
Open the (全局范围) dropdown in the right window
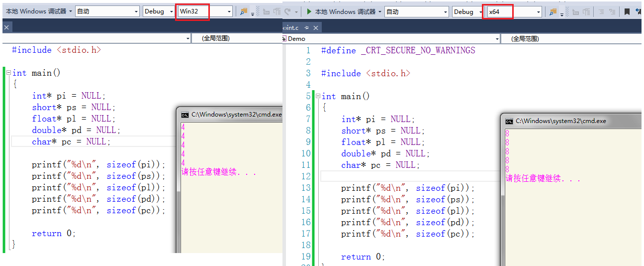[x=572, y=38]
